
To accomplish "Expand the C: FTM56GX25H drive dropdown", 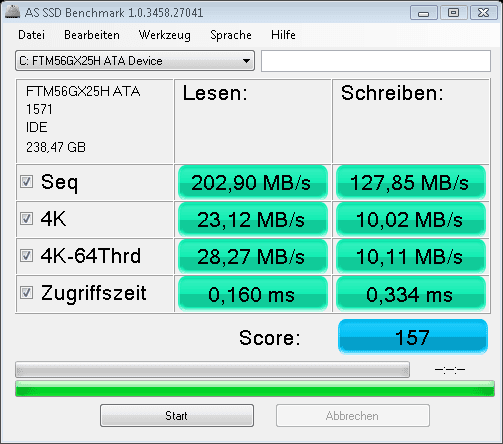I will pyautogui.click(x=135, y=61).
